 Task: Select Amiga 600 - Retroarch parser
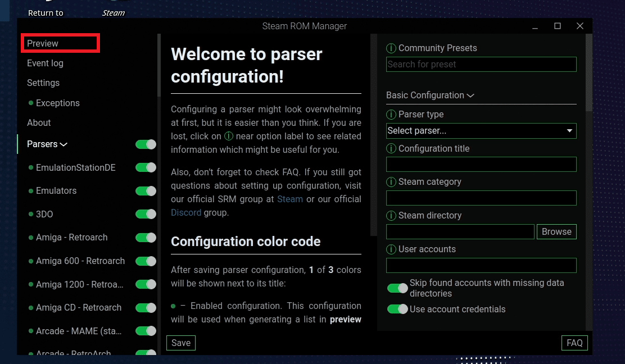tap(80, 261)
